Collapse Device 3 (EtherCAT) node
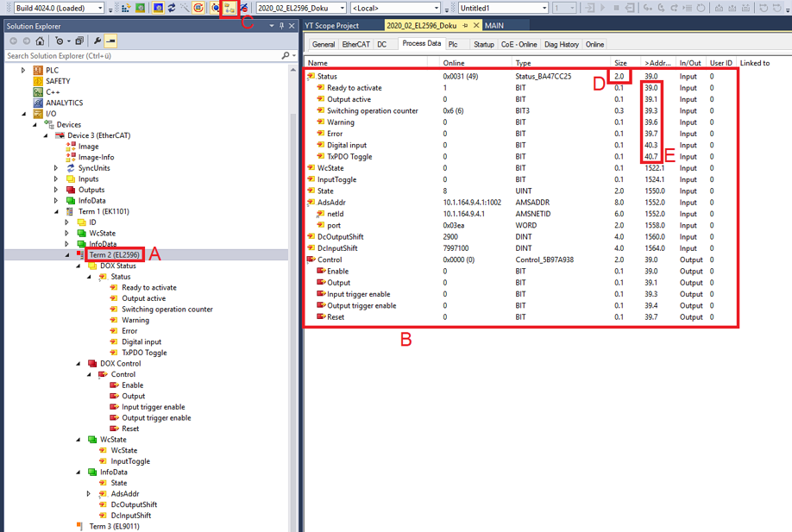Image resolution: width=792 pixels, height=532 pixels. click(46, 135)
